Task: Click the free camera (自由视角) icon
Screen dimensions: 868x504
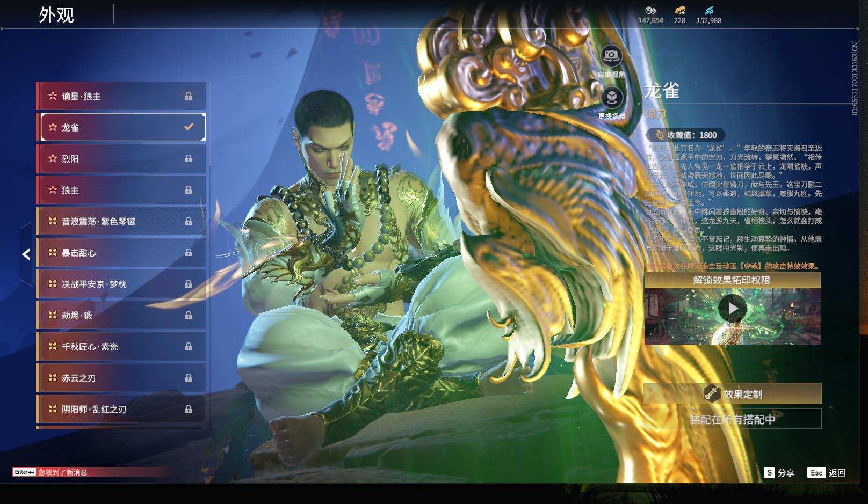Action: (x=611, y=55)
